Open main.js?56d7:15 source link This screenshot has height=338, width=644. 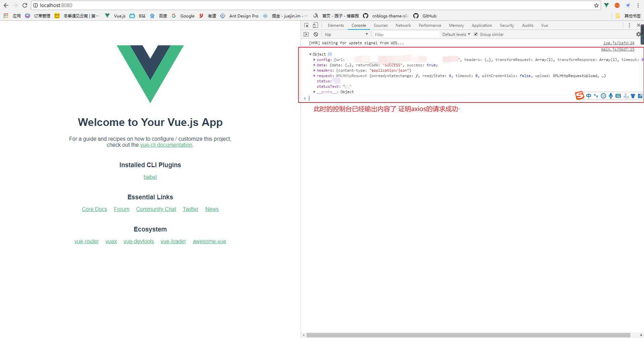(x=618, y=49)
